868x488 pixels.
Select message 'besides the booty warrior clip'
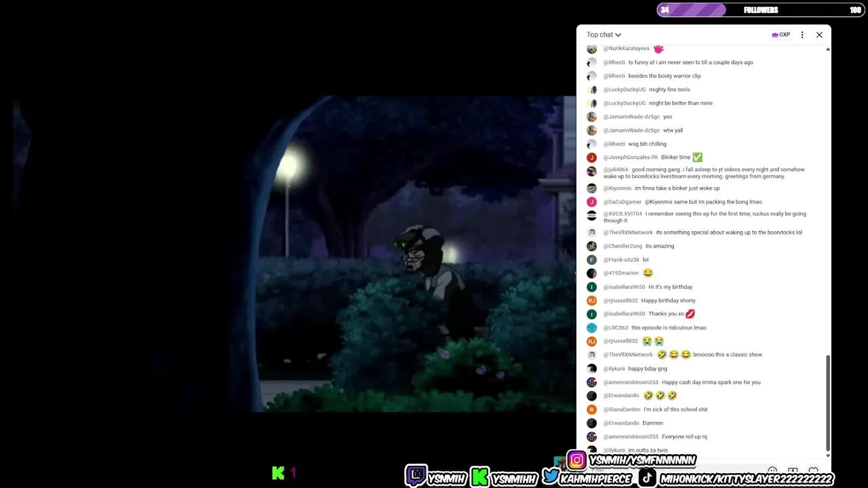pos(665,76)
